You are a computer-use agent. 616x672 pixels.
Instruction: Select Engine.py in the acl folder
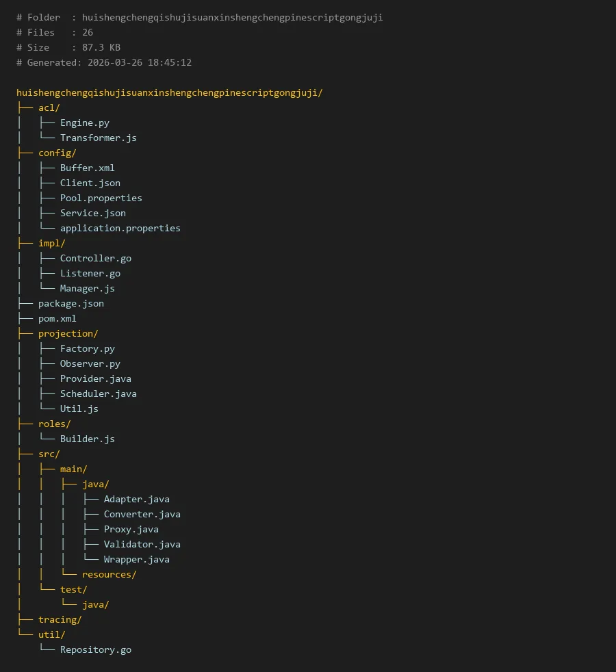click(x=84, y=122)
